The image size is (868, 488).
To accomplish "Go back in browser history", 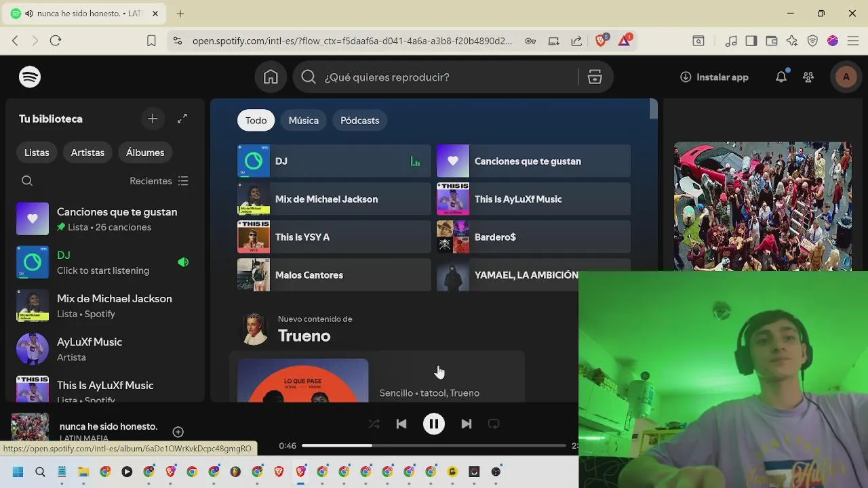I will click(x=15, y=41).
